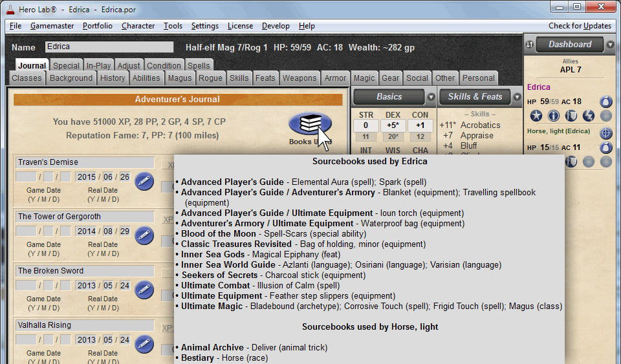The width and height of the screenshot is (621, 364).
Task: Switch to the In-Play tab
Action: coord(98,66)
